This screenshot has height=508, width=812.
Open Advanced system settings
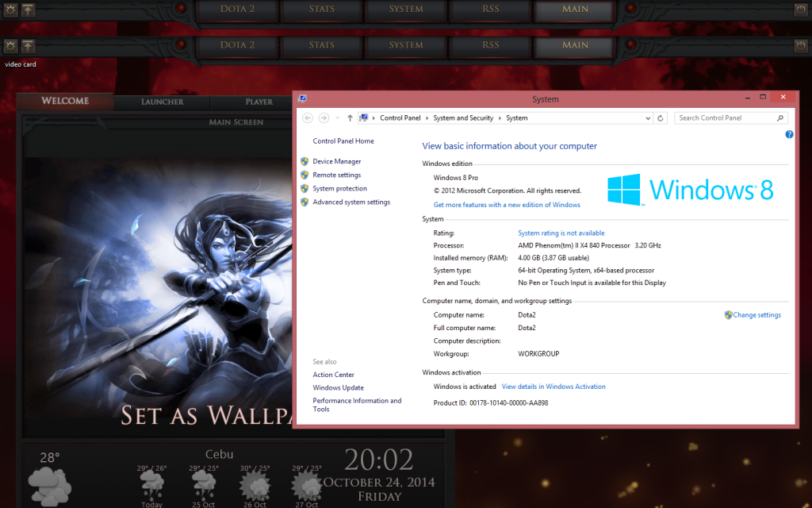tap(351, 202)
